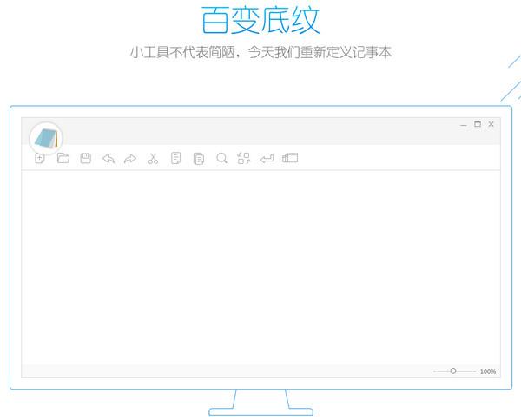
Task: Paste using the stacked pages icon
Action: 198,159
